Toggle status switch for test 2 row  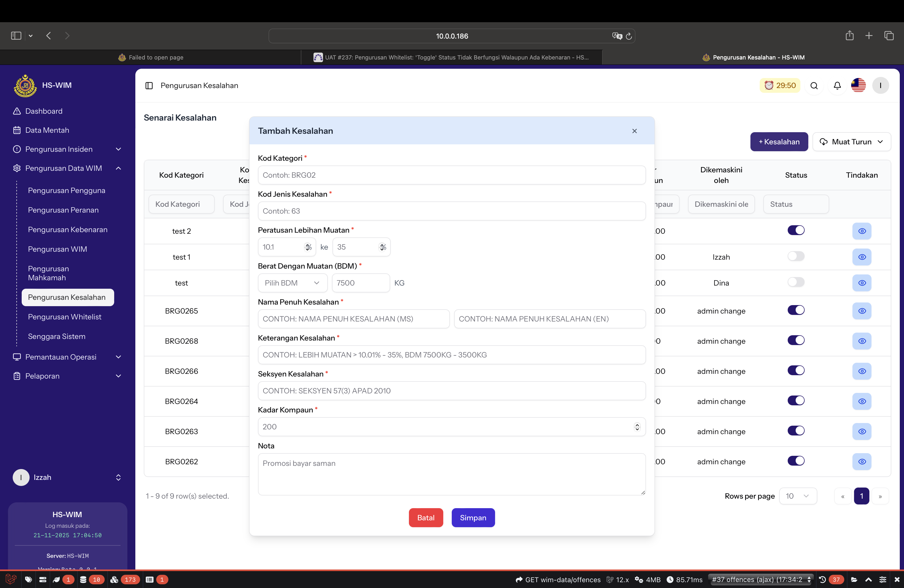796,230
